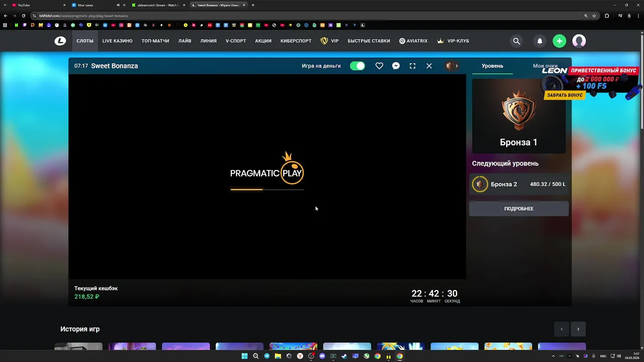Image resolution: width=644 pixels, height=362 pixels.
Task: Mute the Мои треки tab audio icon
Action: (118, 5)
